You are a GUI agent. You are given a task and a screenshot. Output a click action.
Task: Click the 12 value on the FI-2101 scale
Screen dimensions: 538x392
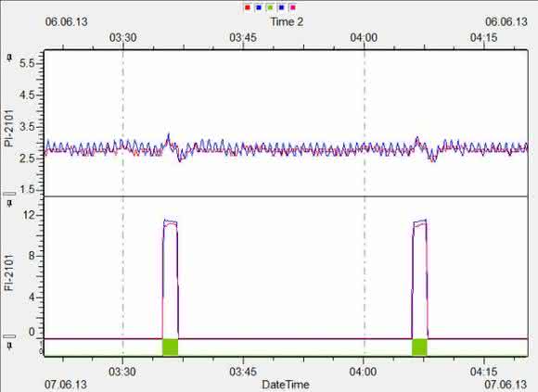28,215
